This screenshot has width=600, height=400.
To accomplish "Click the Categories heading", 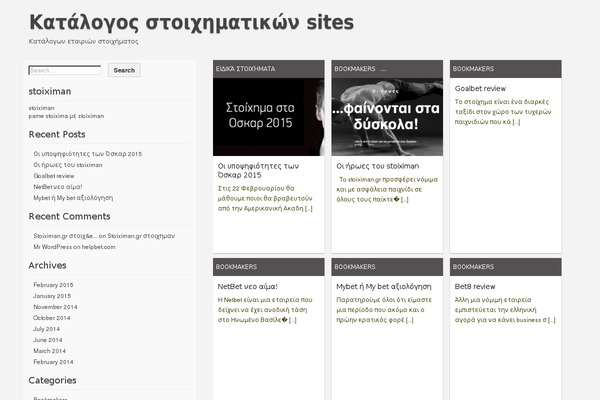I will tap(52, 380).
